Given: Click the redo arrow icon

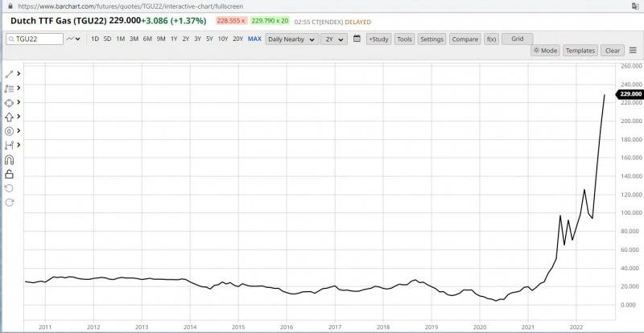Looking at the screenshot, I should [9, 202].
